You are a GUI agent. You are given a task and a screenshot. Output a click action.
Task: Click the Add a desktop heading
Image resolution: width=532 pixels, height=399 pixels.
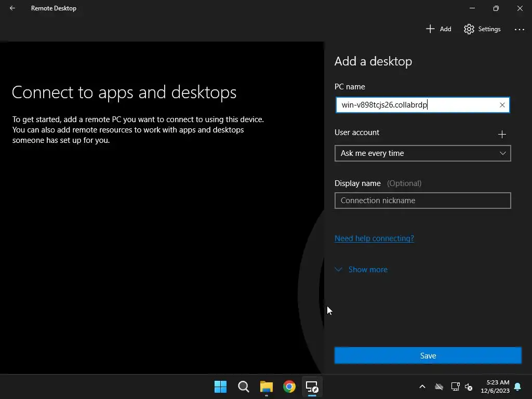[373, 61]
